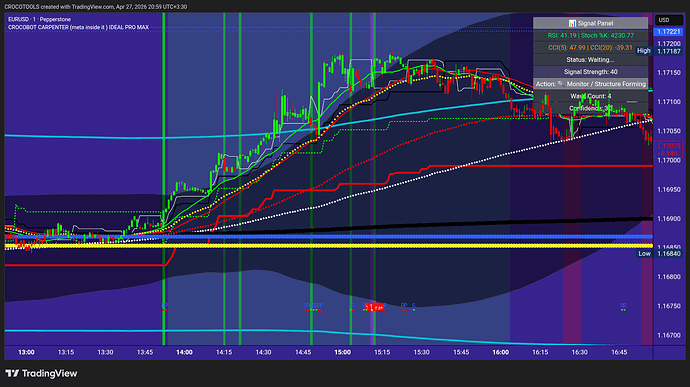
Task: Click the red current price 1.17025 label
Action: click(668, 149)
